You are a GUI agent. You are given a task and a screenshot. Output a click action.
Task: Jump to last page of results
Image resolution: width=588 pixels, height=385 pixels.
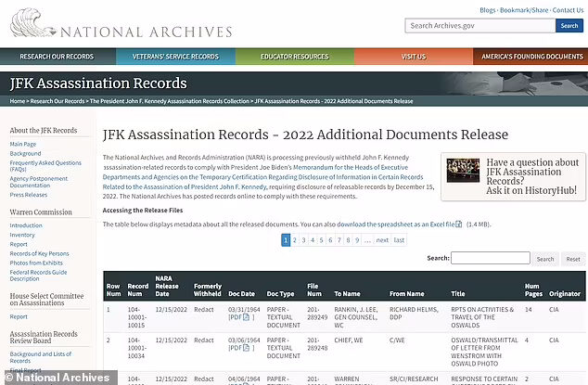[x=399, y=240]
